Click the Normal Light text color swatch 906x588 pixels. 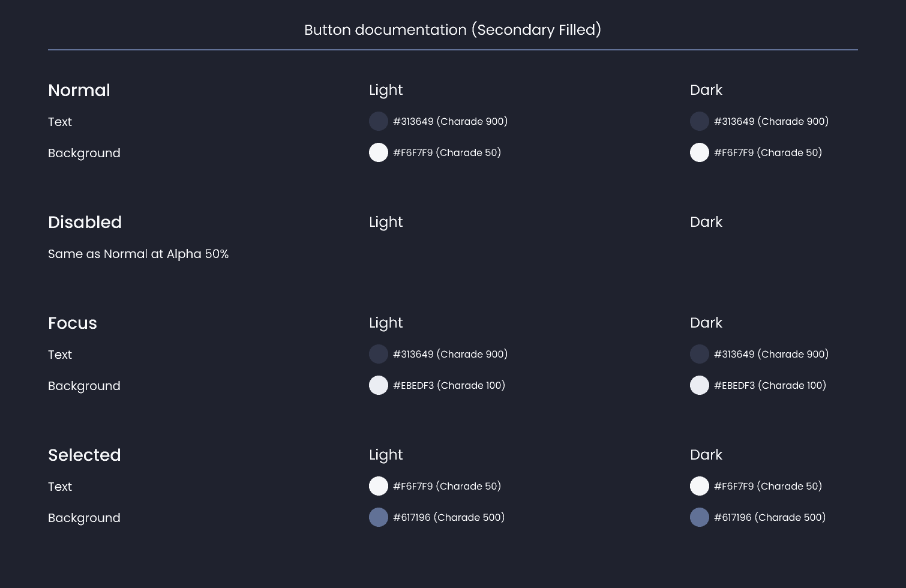click(x=379, y=121)
